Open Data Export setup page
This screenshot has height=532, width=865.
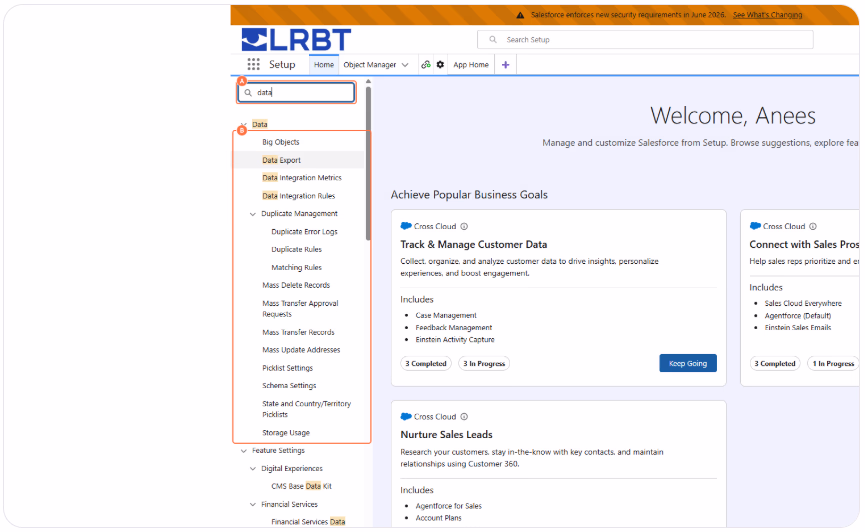tap(281, 160)
